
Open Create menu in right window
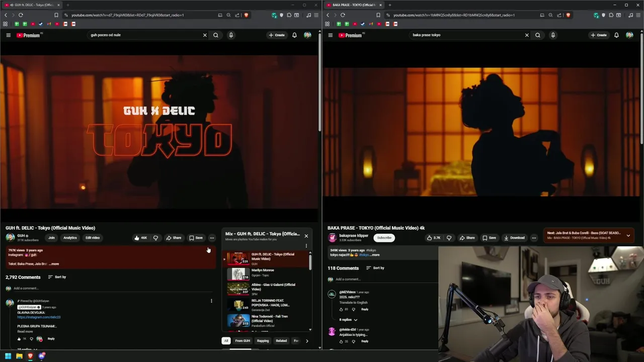pyautogui.click(x=599, y=35)
